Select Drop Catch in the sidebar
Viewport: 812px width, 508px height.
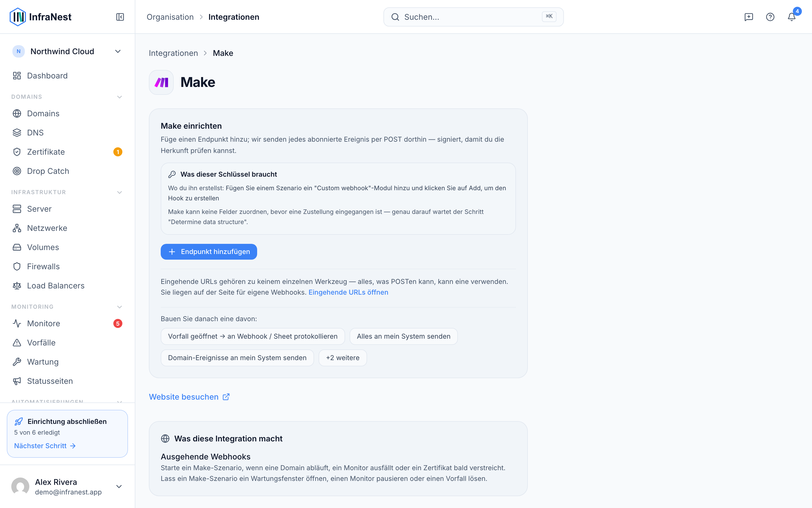pyautogui.click(x=67, y=171)
